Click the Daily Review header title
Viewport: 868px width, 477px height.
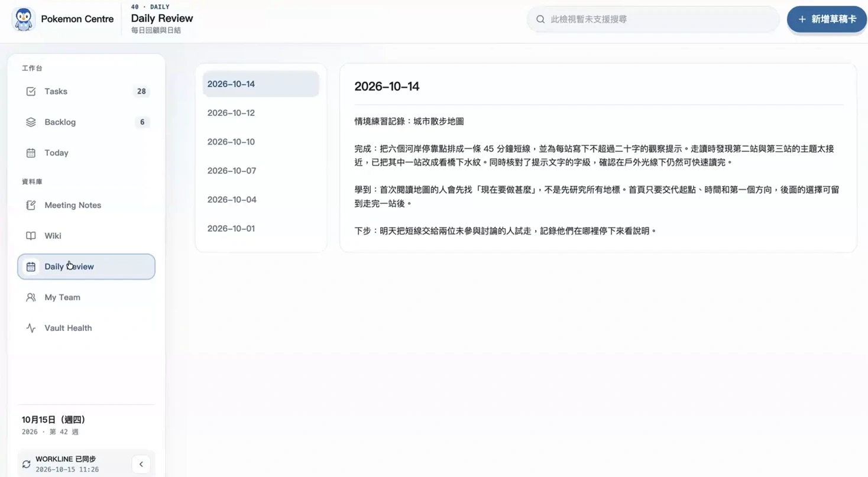click(162, 18)
